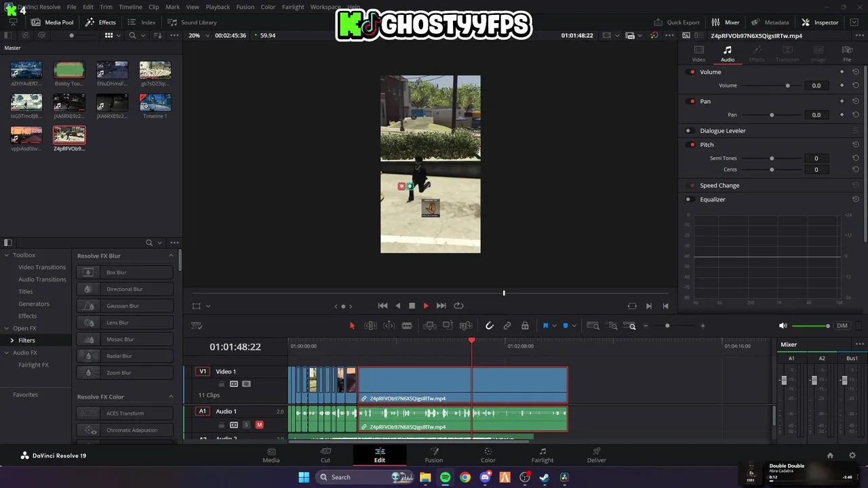Toggle Video 1 auto track selector
The width and height of the screenshot is (868, 488).
(234, 384)
